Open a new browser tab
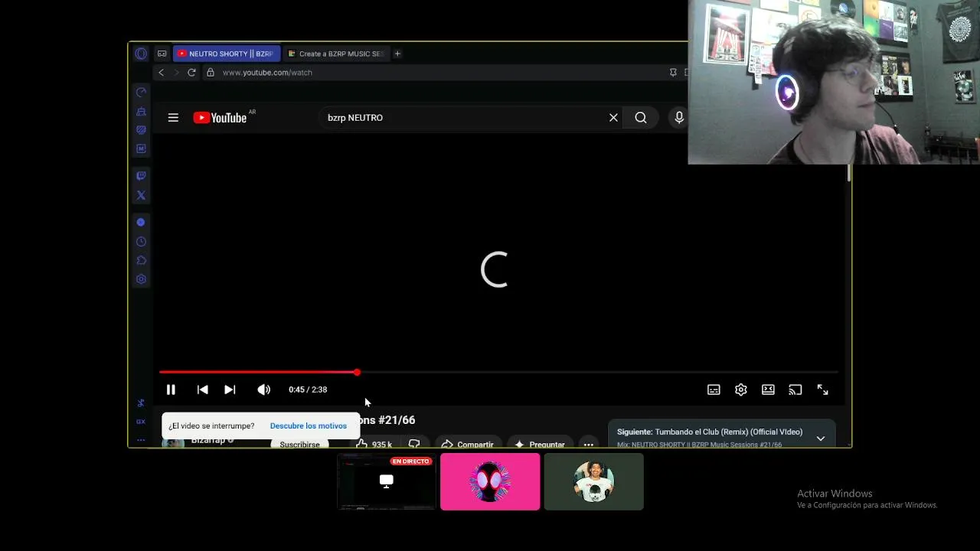The width and height of the screenshot is (980, 551). (x=397, y=54)
